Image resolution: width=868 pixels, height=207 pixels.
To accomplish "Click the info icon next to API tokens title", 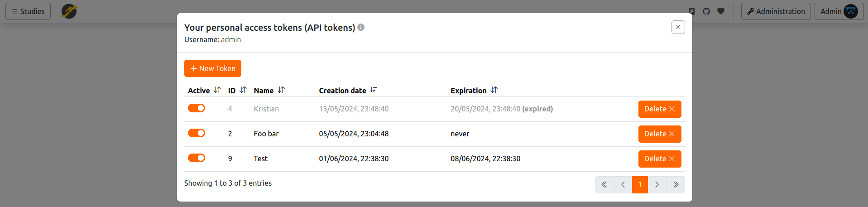I will pos(361,27).
